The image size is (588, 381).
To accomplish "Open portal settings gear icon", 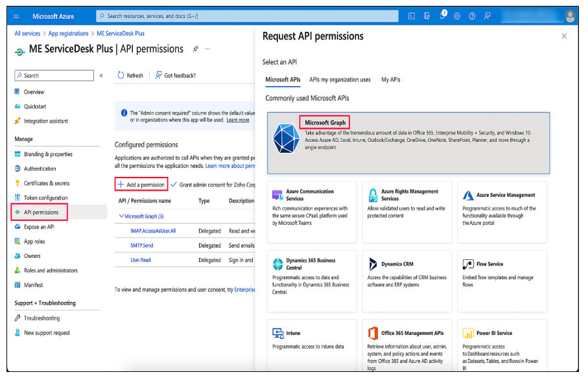I will point(457,16).
